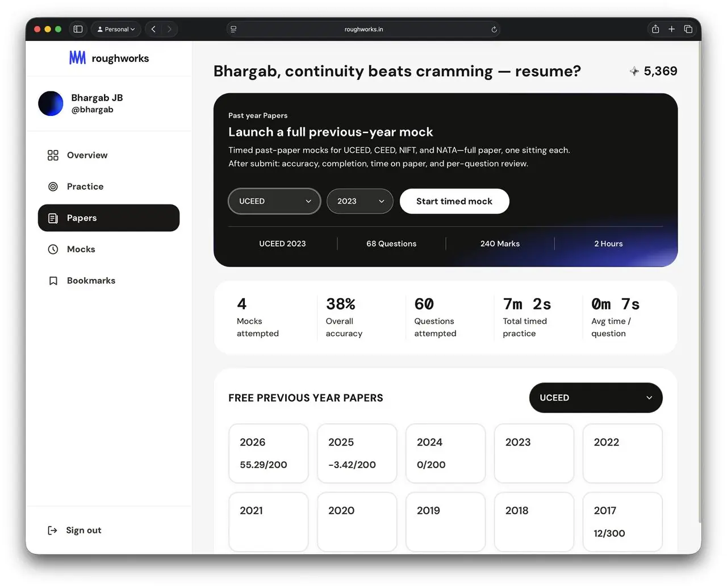Open Mocks clock icon in sidebar
Viewport: 727px width, 588px height.
53,249
